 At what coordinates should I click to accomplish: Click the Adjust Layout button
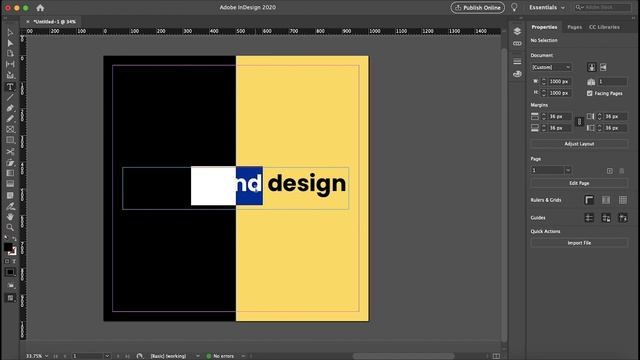(579, 144)
